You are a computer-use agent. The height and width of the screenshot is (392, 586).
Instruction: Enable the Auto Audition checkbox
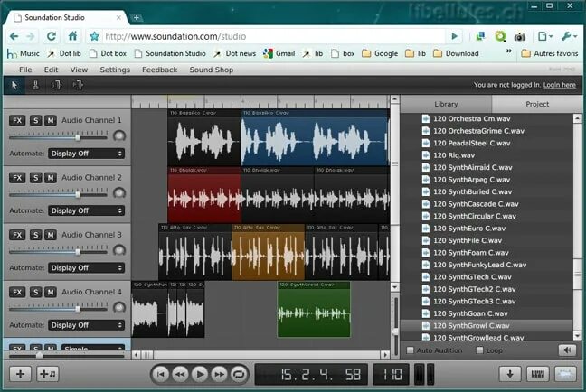[411, 350]
